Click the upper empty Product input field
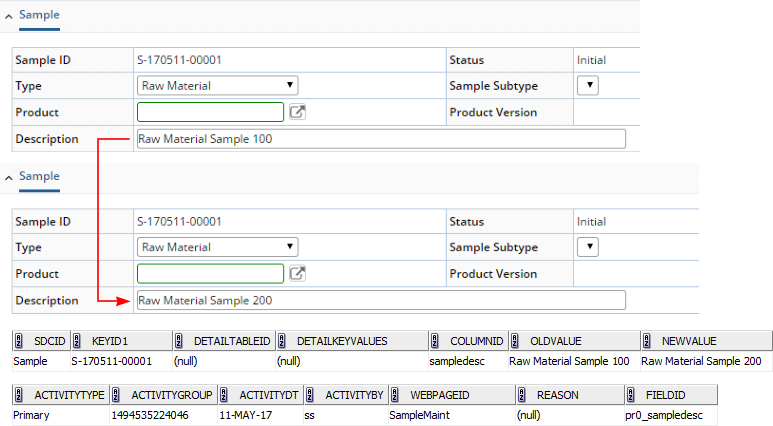Screen dimensions: 773x426 pyautogui.click(x=211, y=112)
